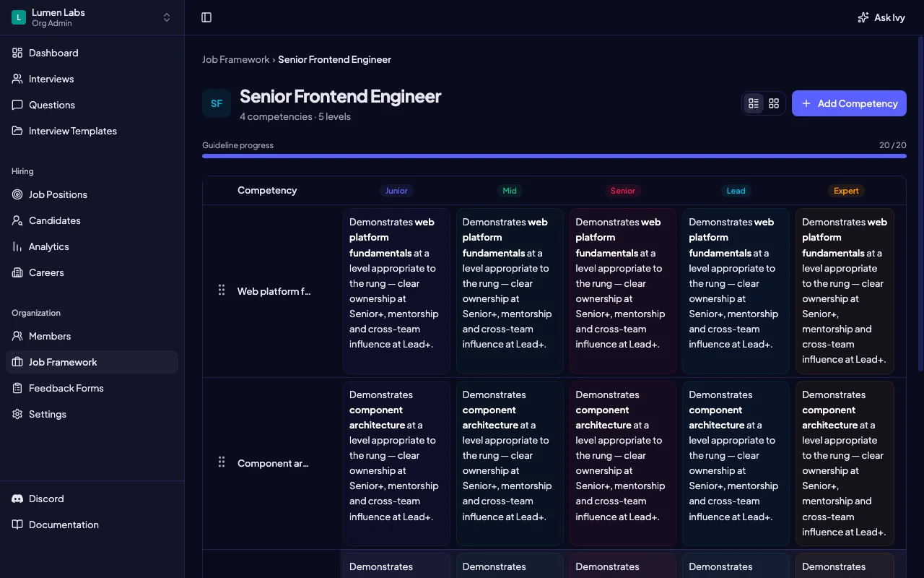
Task: Open the Job Framework sidebar item
Action: (92, 362)
